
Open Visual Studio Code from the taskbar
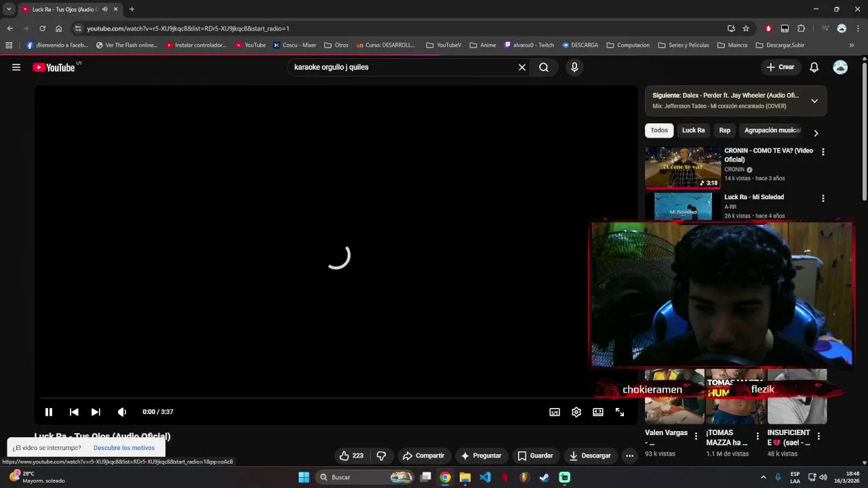pyautogui.click(x=485, y=477)
